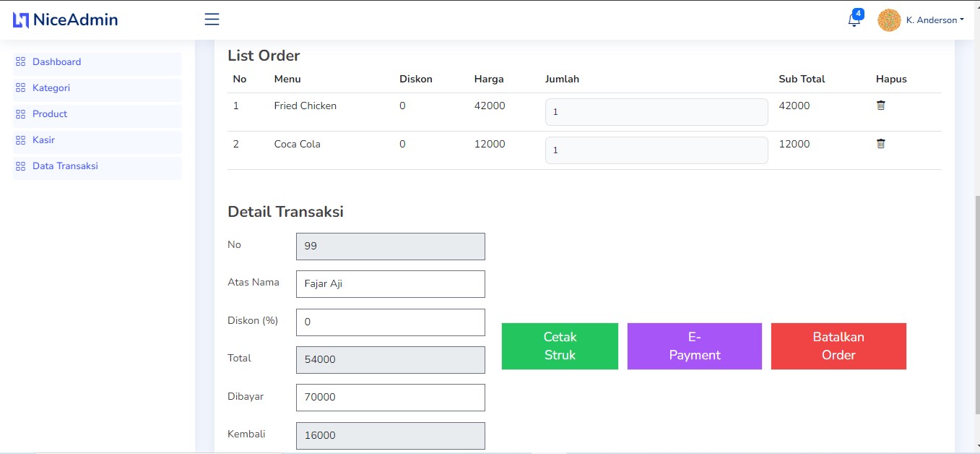Remove Coca Cola via its trash icon
This screenshot has width=980, height=454.
(880, 144)
